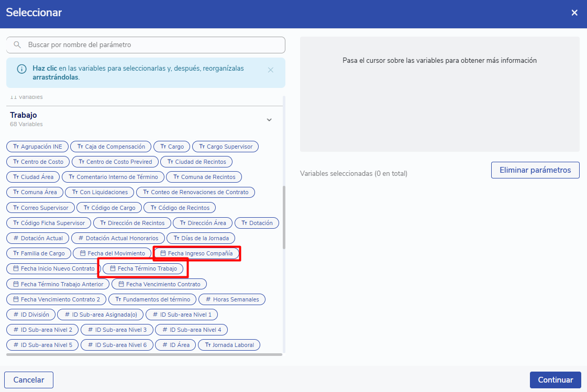Pick Comuna de Recintos variable

tap(204, 177)
